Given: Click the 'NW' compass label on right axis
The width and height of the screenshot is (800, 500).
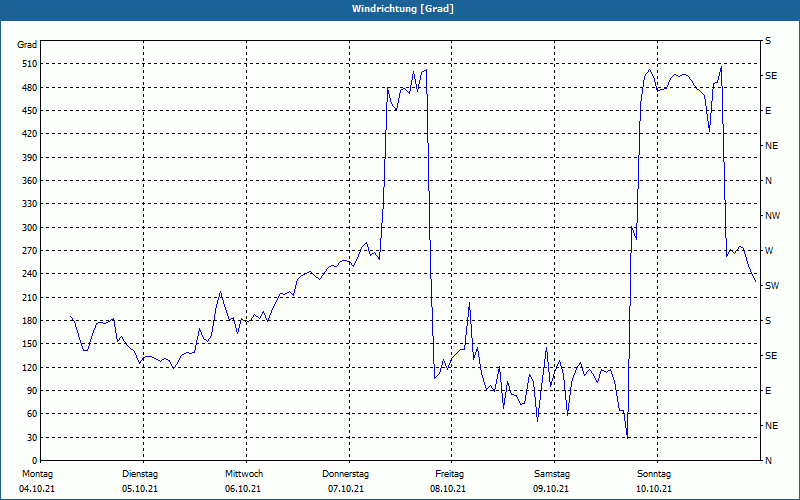Looking at the screenshot, I should pyautogui.click(x=772, y=216).
